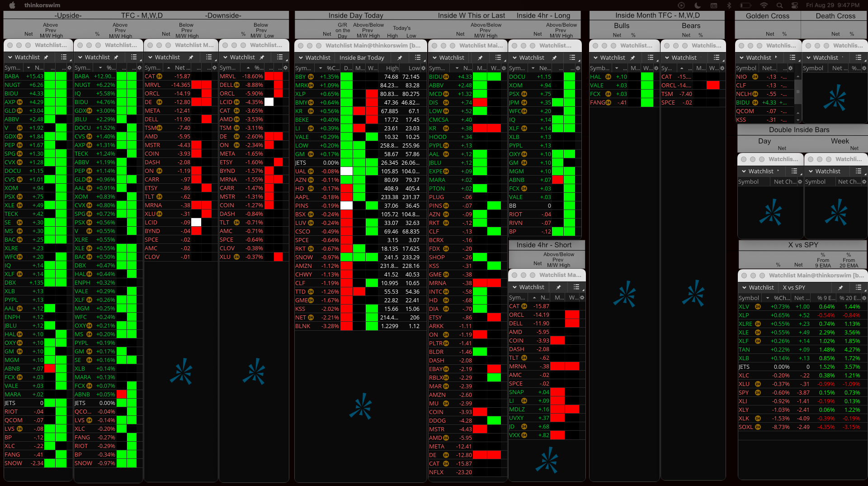
Task: Open list menu icon in BABA +12.90% watchlist
Action: [134, 57]
